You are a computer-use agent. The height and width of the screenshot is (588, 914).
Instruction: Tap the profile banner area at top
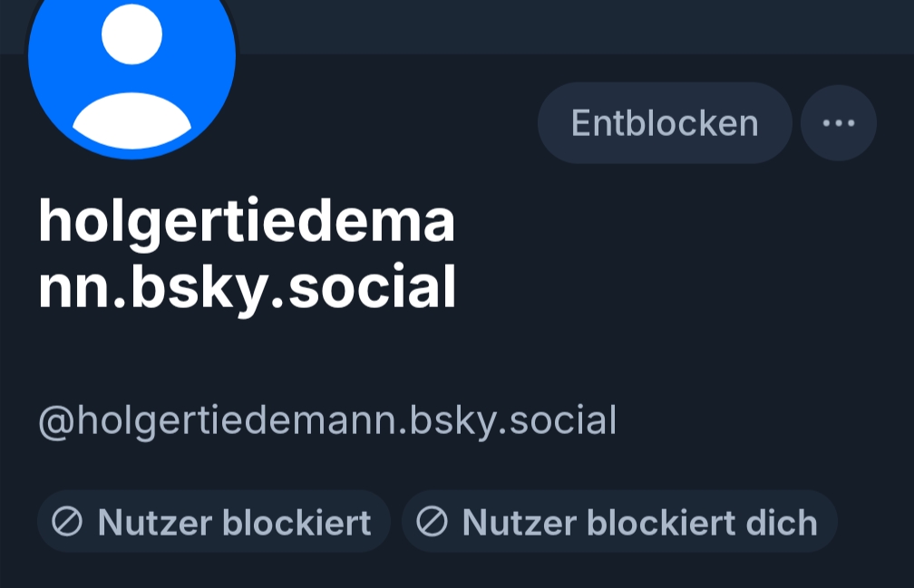pyautogui.click(x=544, y=25)
